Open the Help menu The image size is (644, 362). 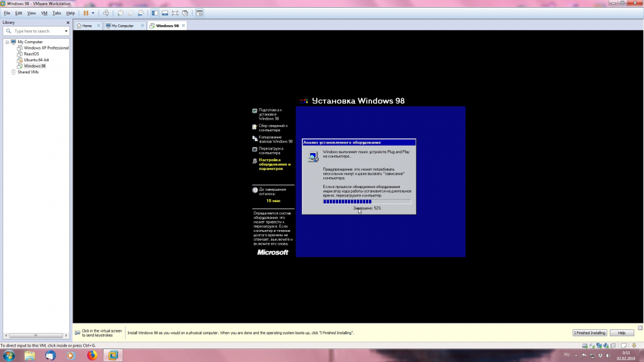pos(71,13)
